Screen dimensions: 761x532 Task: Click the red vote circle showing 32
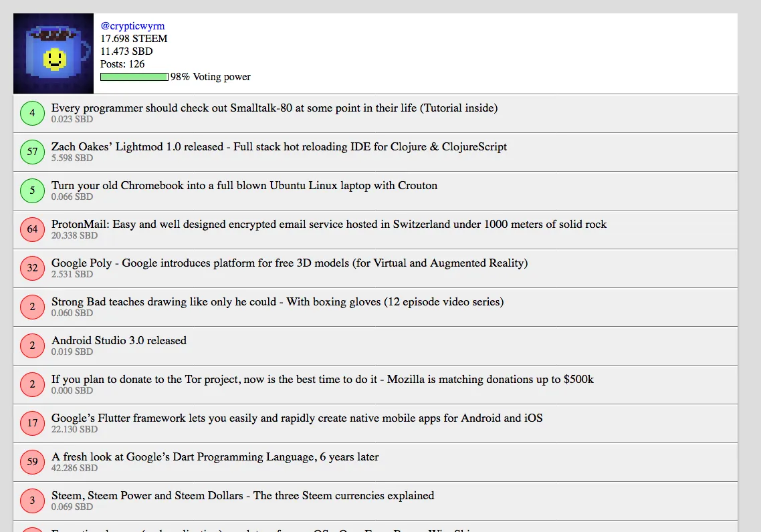pyautogui.click(x=33, y=268)
